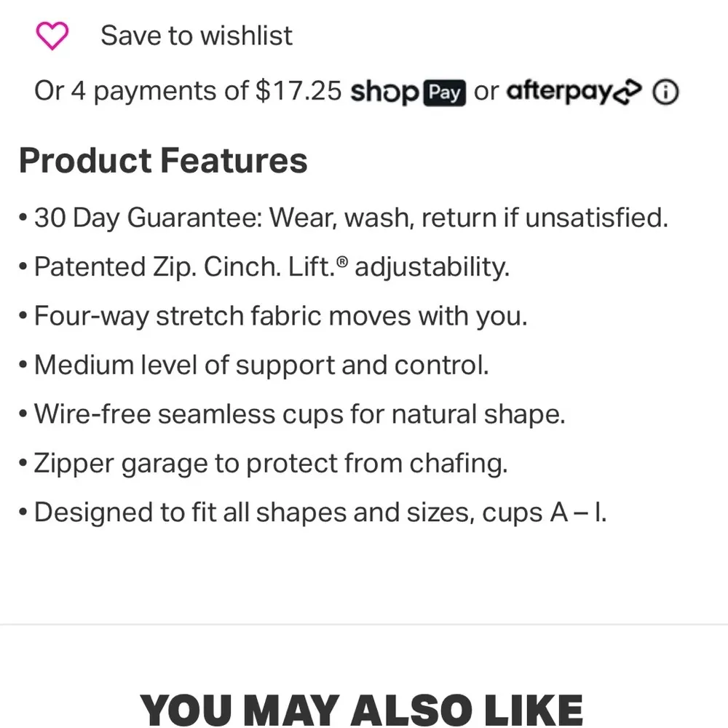Click the 30 Day Guarantee bullet
The height and width of the screenshot is (728, 728).
(x=349, y=218)
